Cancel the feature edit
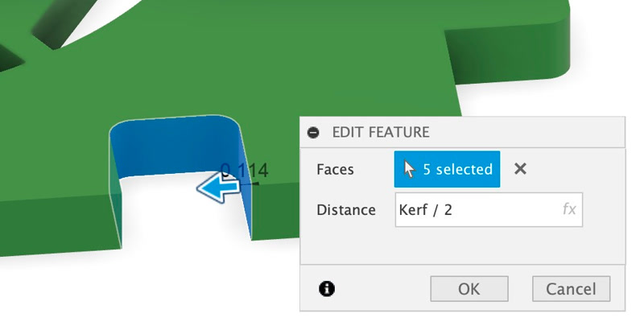 (571, 289)
